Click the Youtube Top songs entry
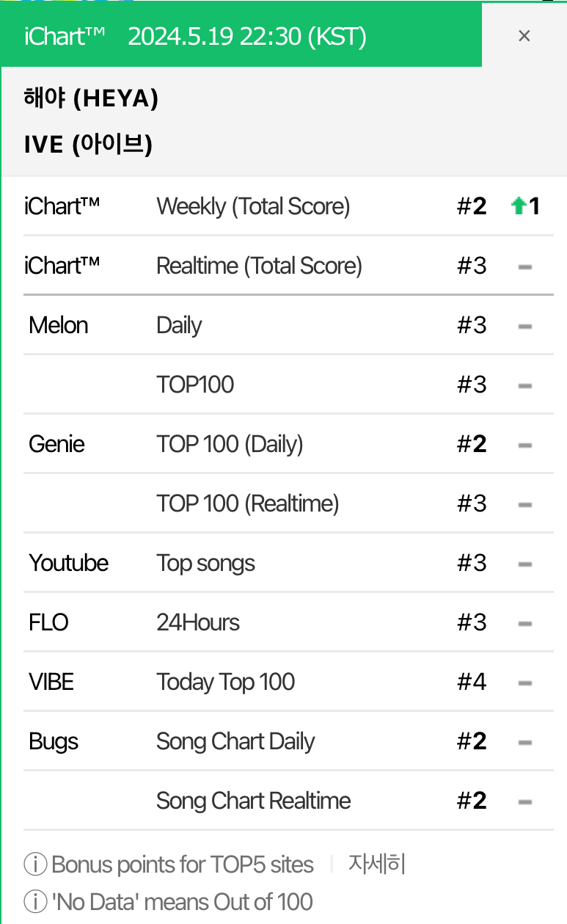567x924 pixels. [x=205, y=563]
